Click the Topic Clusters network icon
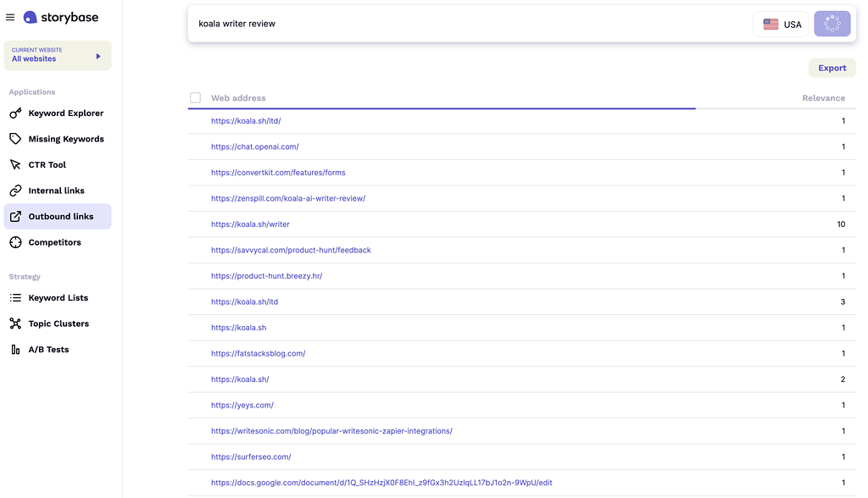 pos(15,324)
